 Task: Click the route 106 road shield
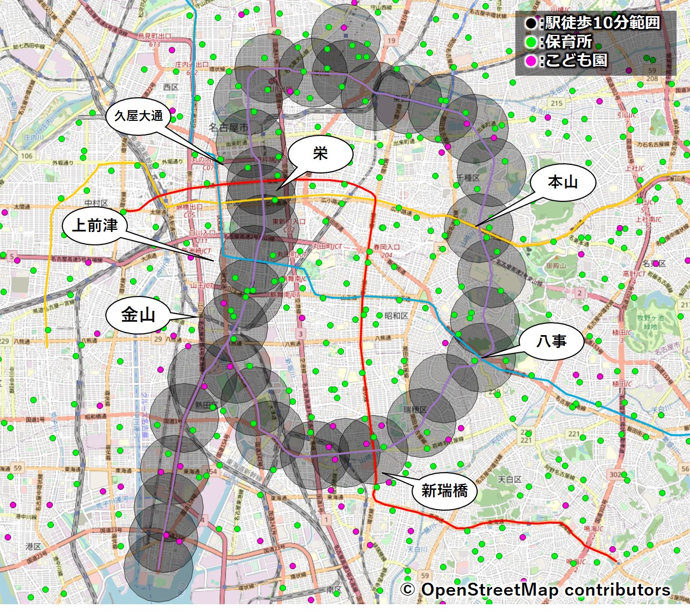tap(26, 156)
